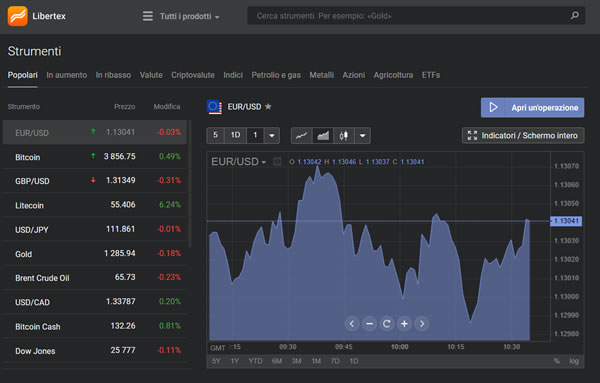Zoom in chart with plus button
This screenshot has height=383, width=600.
pos(404,324)
